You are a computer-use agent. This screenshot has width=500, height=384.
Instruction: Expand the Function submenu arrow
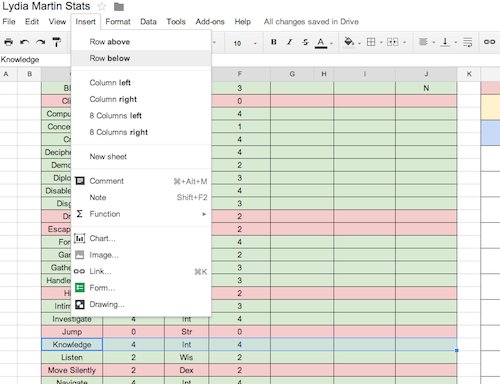coord(204,214)
